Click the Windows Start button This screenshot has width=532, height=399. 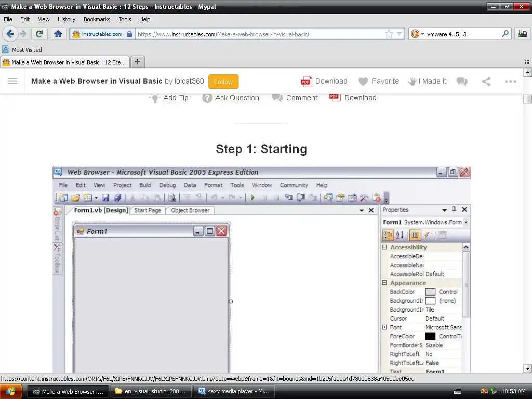(11, 391)
